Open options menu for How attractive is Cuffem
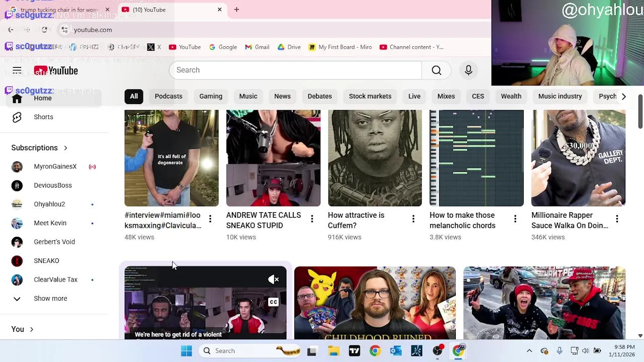The width and height of the screenshot is (644, 362). pos(414,219)
